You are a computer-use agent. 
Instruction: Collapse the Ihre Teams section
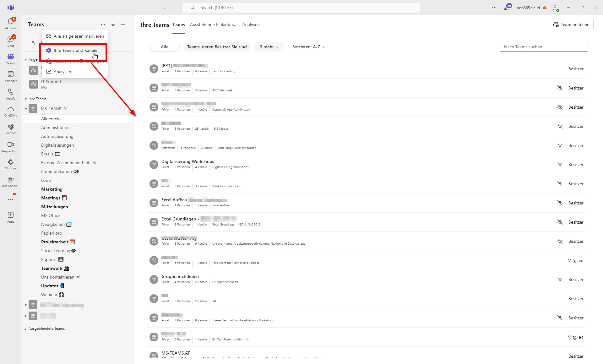tap(26, 99)
